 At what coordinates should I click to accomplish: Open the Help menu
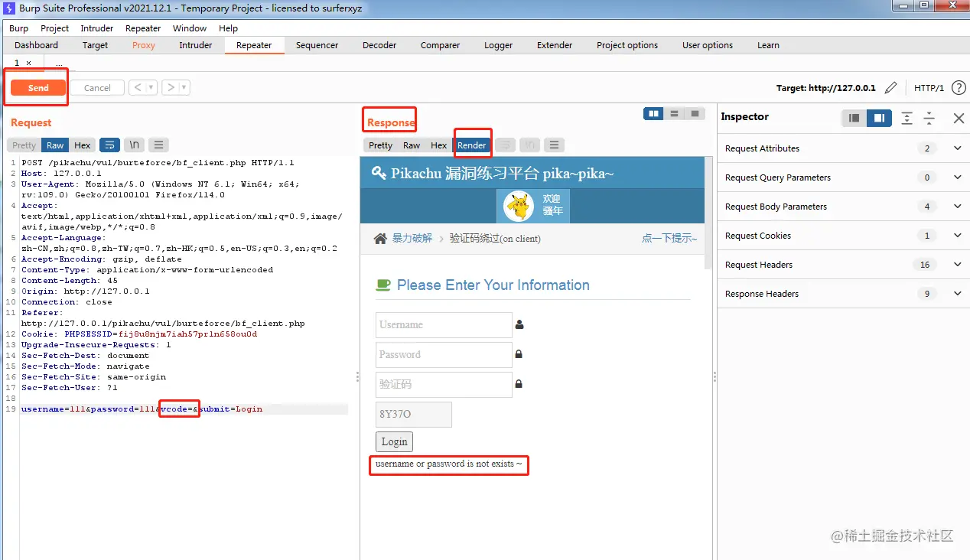point(229,28)
